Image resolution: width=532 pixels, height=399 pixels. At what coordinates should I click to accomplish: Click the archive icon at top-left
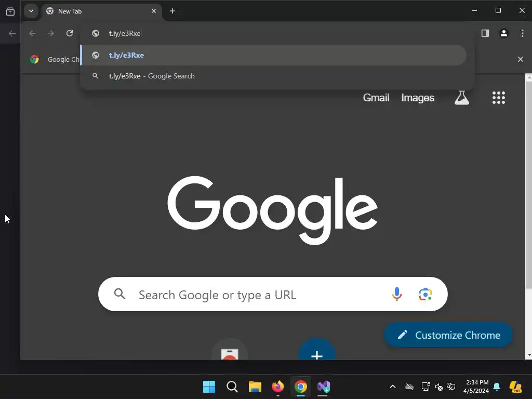pos(10,11)
